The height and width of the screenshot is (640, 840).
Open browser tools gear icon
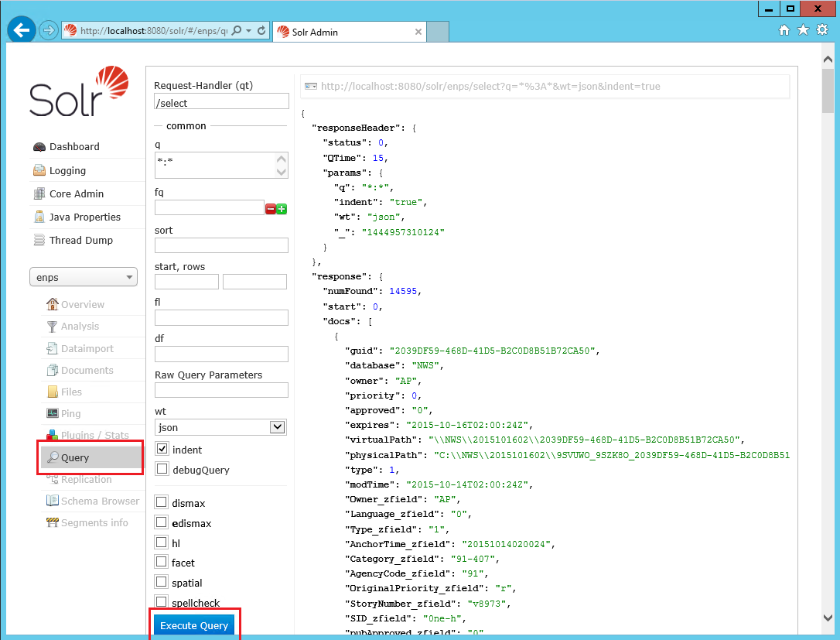(822, 30)
